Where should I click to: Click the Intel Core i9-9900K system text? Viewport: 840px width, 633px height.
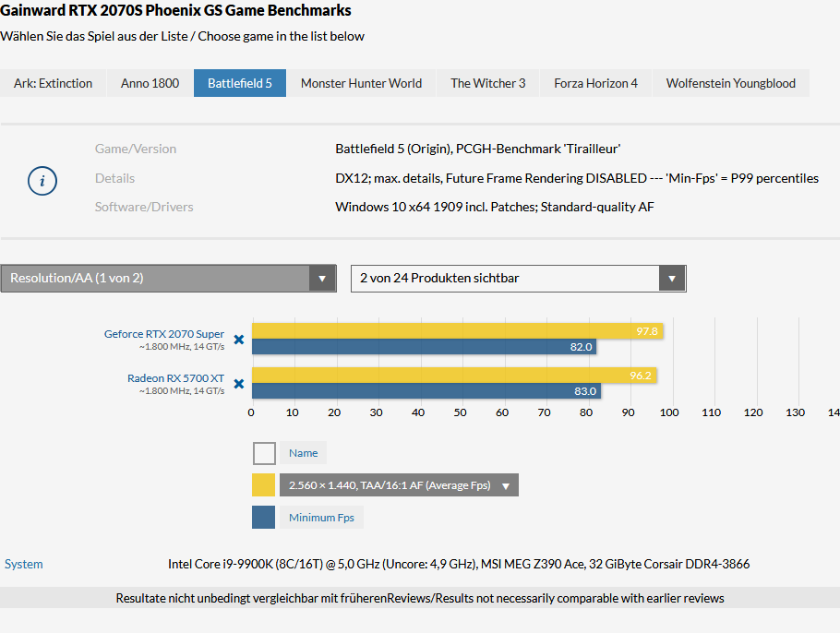pos(459,564)
